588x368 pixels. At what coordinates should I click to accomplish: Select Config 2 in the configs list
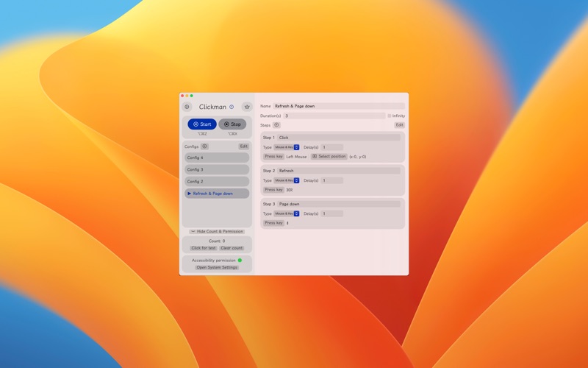point(217,181)
